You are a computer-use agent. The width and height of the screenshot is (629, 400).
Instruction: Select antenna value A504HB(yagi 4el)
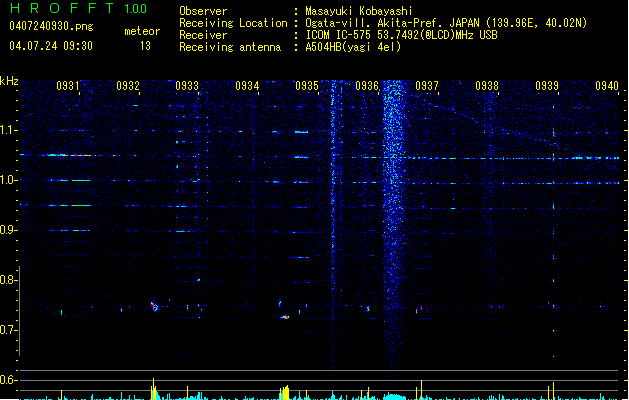coord(353,47)
